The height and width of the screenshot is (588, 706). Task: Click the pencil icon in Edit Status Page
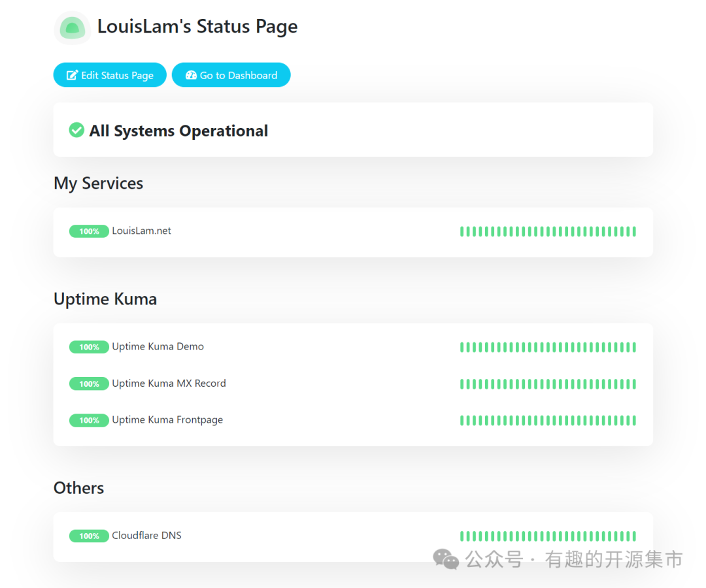pos(72,75)
